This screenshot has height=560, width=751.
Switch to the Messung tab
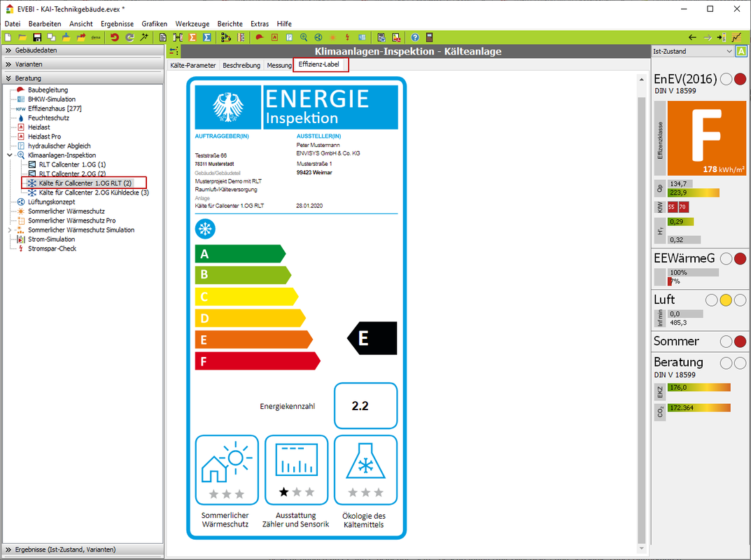tap(279, 65)
